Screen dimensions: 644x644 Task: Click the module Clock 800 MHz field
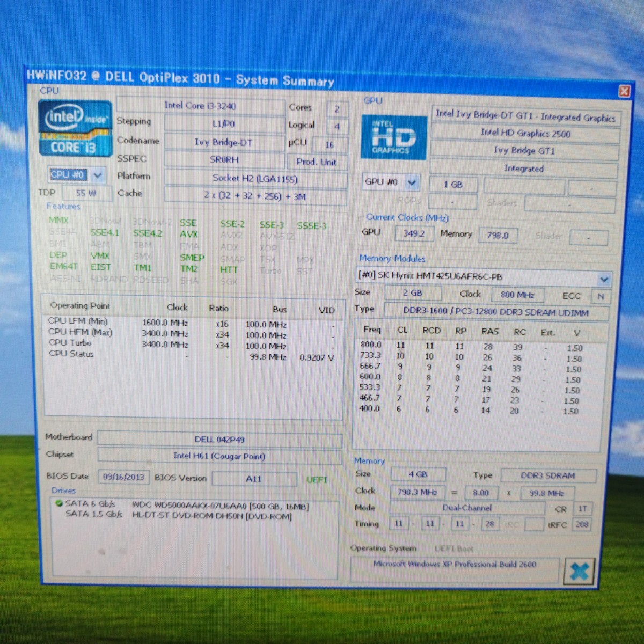pos(517,295)
